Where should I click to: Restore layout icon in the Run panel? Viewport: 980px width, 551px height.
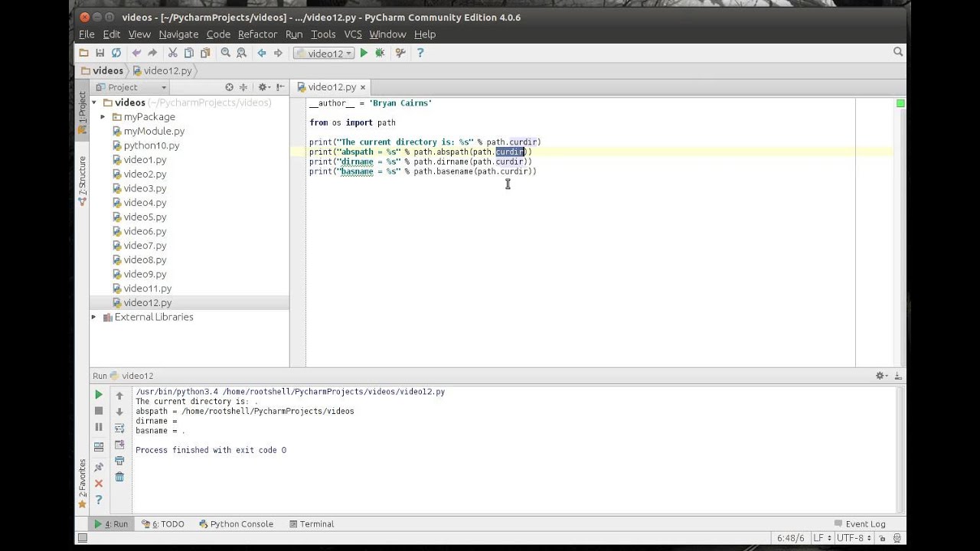(98, 447)
